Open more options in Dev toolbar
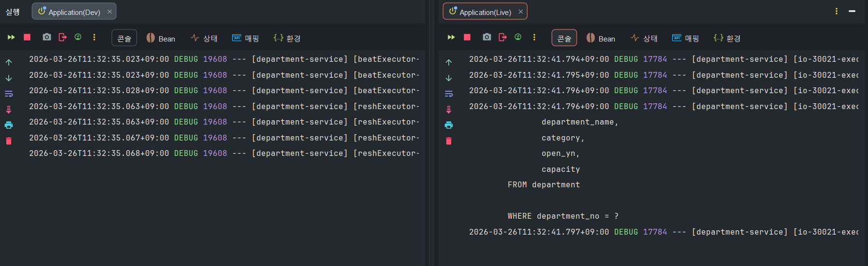Image resolution: width=868 pixels, height=266 pixels. (94, 37)
